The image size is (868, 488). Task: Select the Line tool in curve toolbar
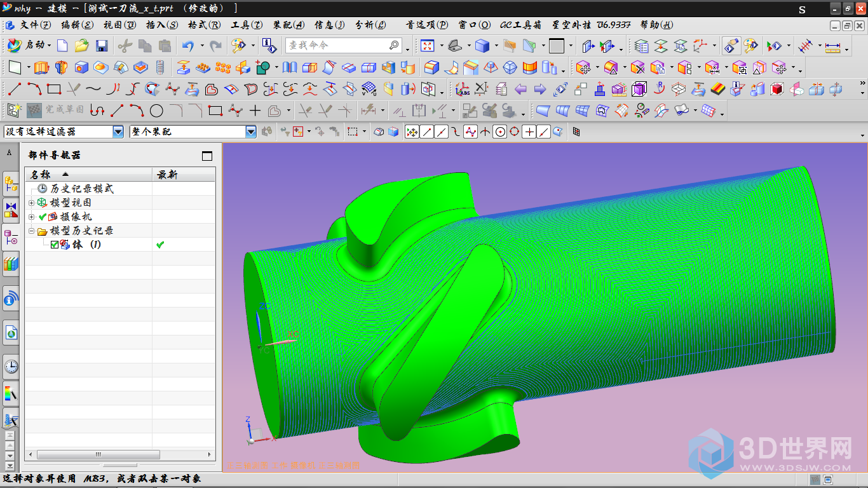(14, 89)
